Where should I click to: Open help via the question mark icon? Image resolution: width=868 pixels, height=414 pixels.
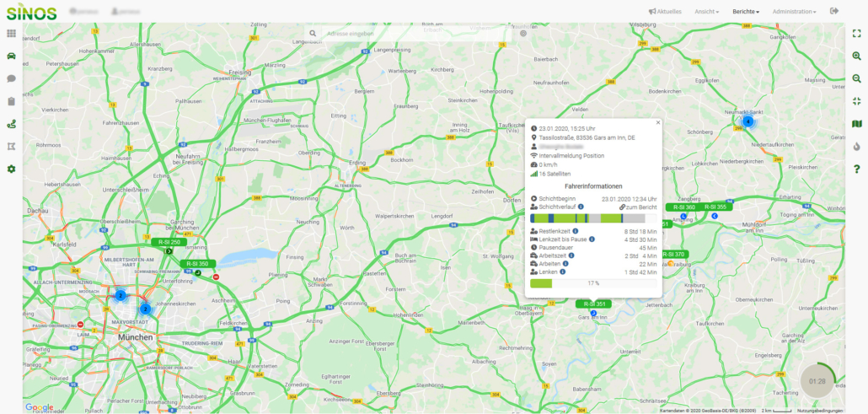857,169
